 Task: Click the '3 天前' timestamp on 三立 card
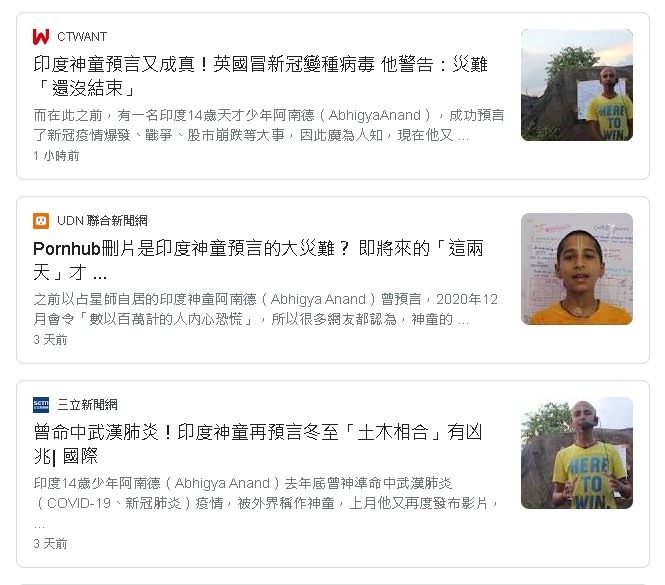(50, 544)
